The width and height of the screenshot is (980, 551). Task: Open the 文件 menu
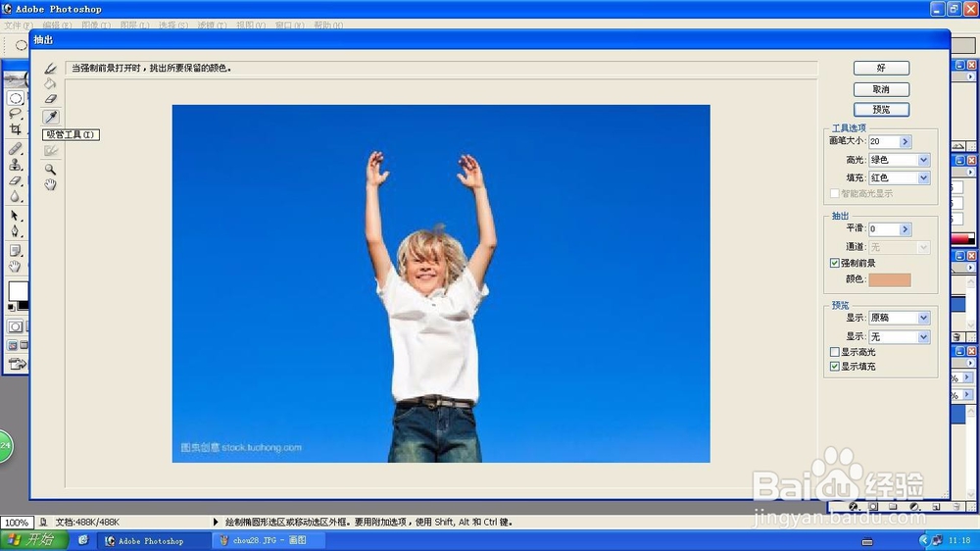(18, 25)
